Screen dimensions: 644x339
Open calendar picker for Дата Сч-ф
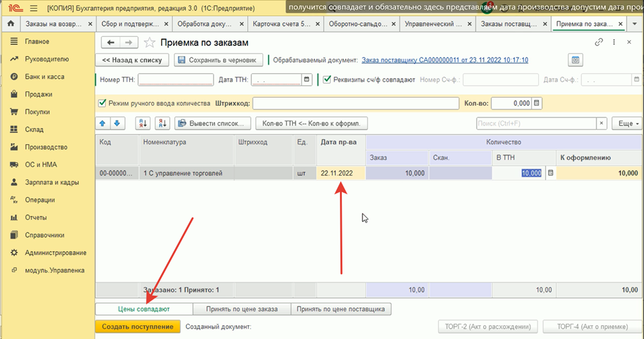tap(637, 79)
